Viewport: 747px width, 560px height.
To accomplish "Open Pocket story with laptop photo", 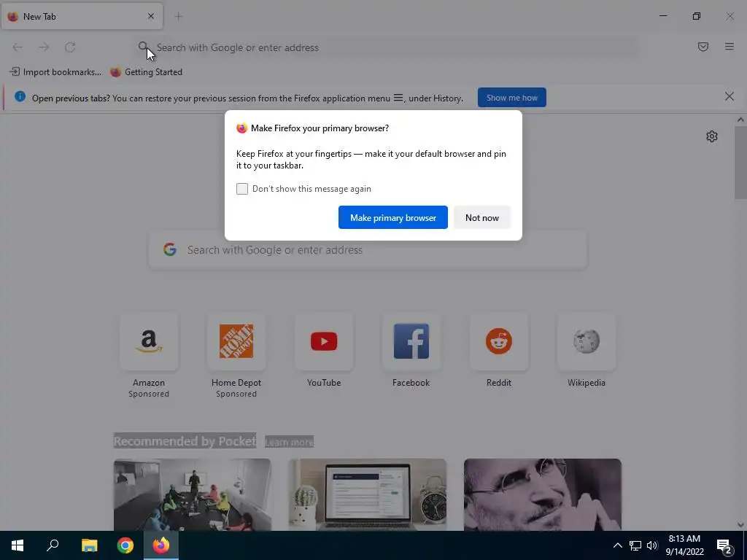I will [368, 495].
